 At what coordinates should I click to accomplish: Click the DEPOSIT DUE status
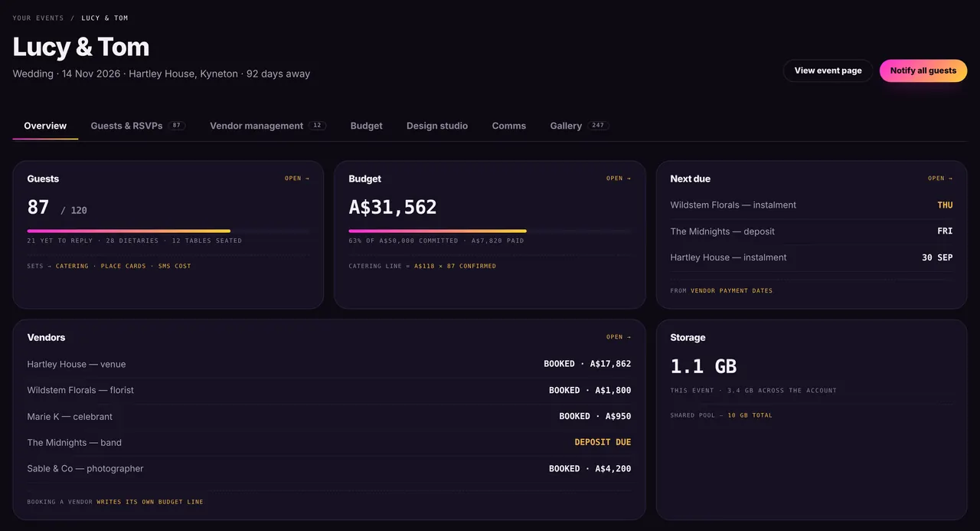(x=603, y=442)
